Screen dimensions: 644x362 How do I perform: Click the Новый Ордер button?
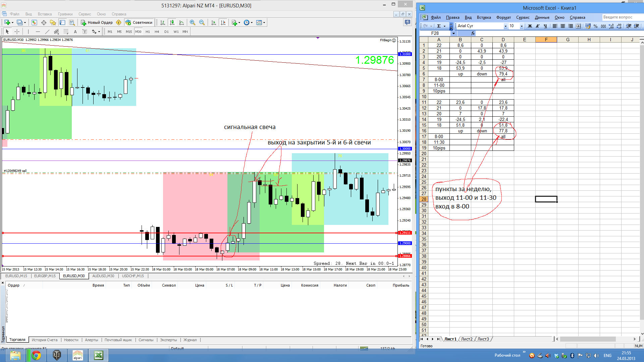[x=97, y=22]
